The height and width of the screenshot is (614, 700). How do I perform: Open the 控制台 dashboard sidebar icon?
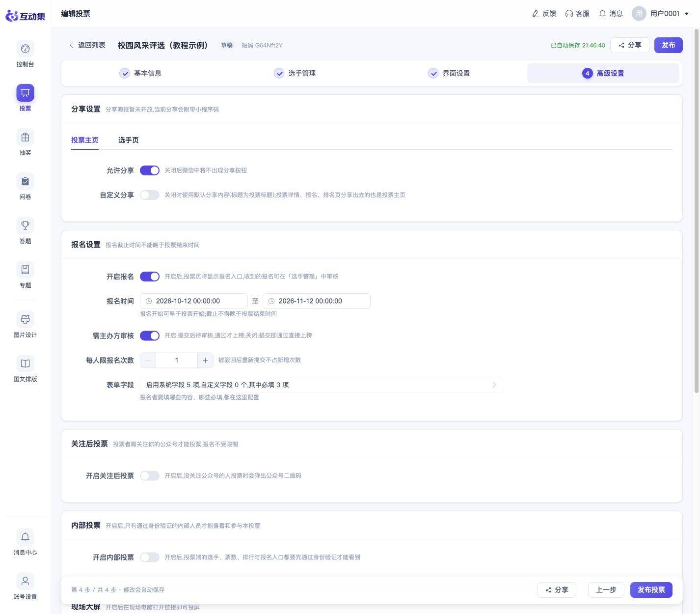[25, 49]
